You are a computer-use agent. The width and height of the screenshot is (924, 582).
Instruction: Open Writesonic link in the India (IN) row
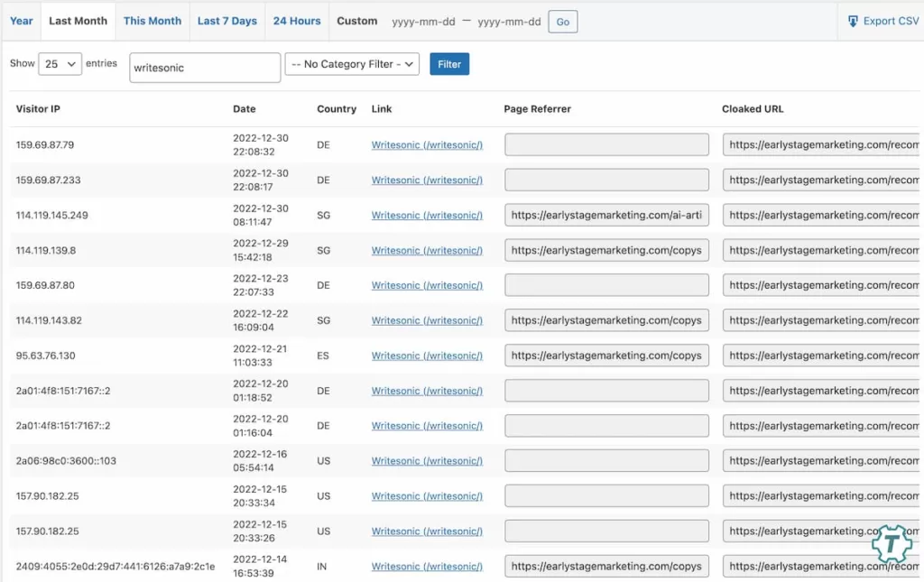tap(427, 566)
